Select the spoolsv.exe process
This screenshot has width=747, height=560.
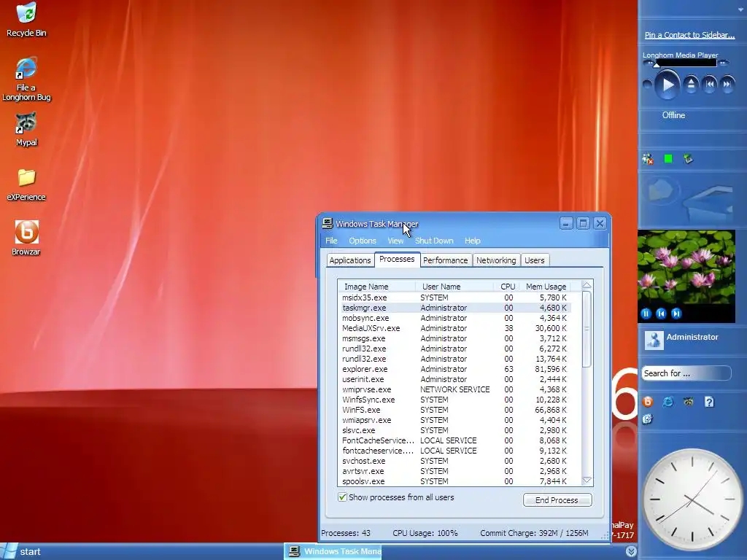coord(454,481)
